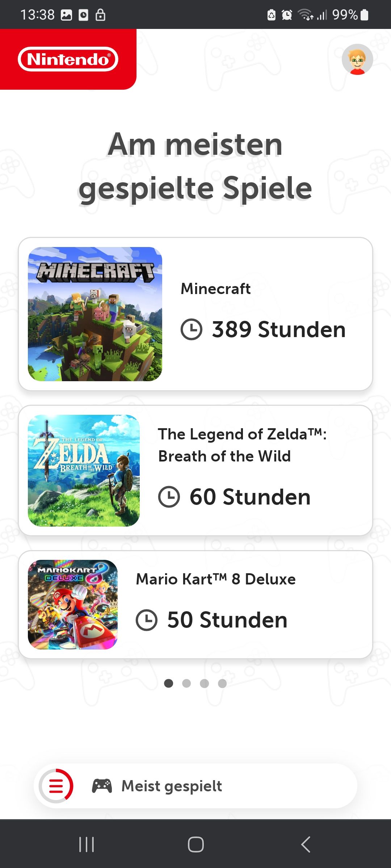
Task: Tap the clock icon beside 60 Stunden
Action: (169, 497)
